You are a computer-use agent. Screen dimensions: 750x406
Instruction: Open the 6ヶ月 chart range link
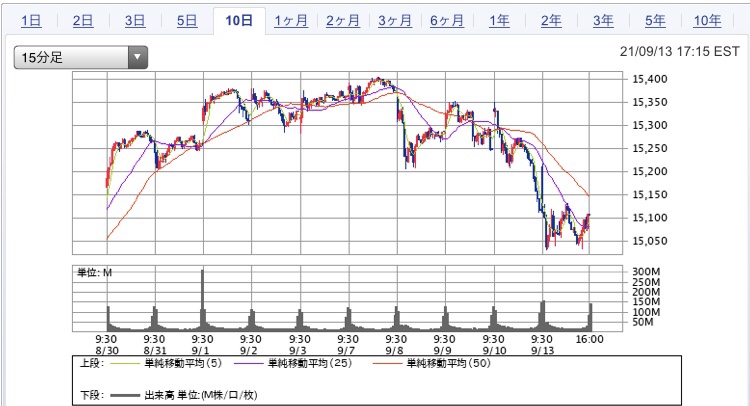tap(447, 21)
